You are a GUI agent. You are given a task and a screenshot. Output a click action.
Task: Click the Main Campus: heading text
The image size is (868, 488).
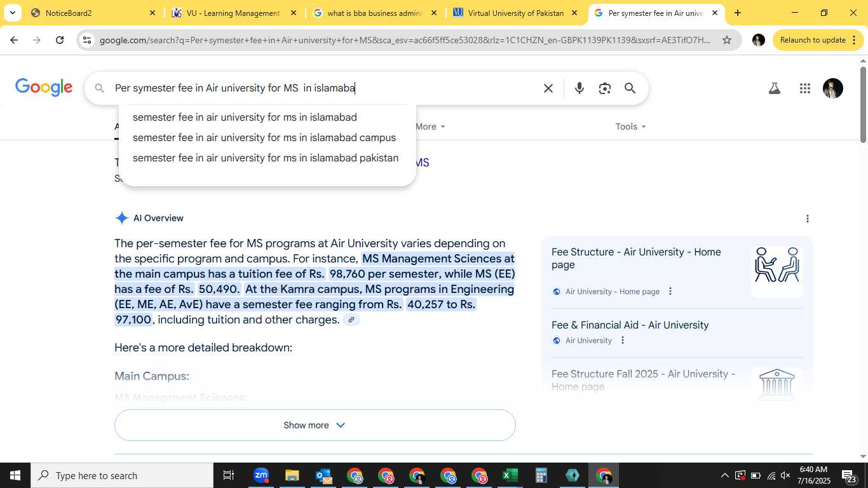click(152, 376)
